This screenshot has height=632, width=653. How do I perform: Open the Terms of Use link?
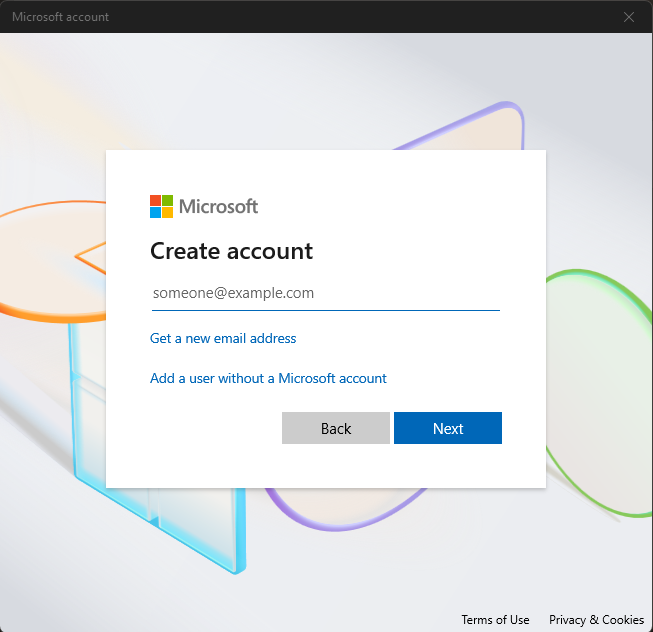click(x=495, y=620)
